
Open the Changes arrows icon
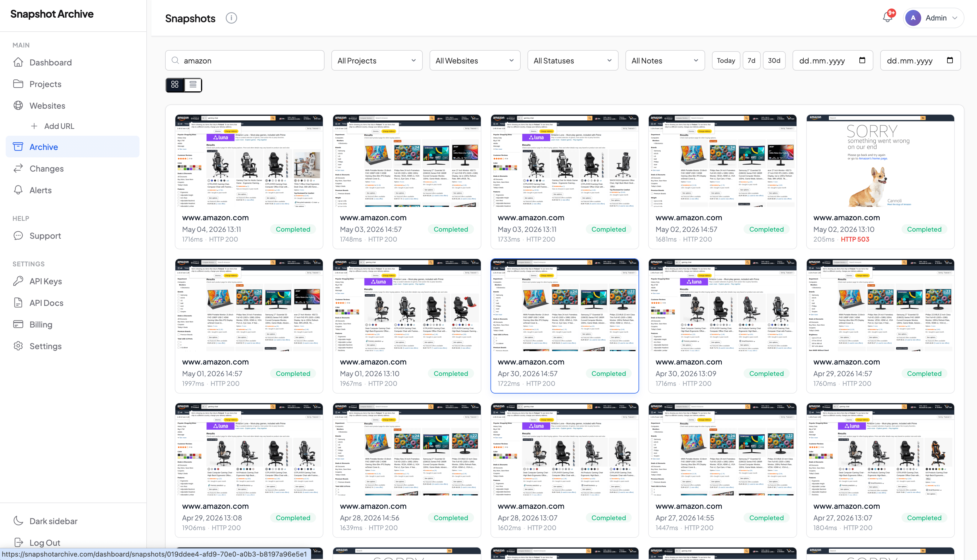[18, 168]
